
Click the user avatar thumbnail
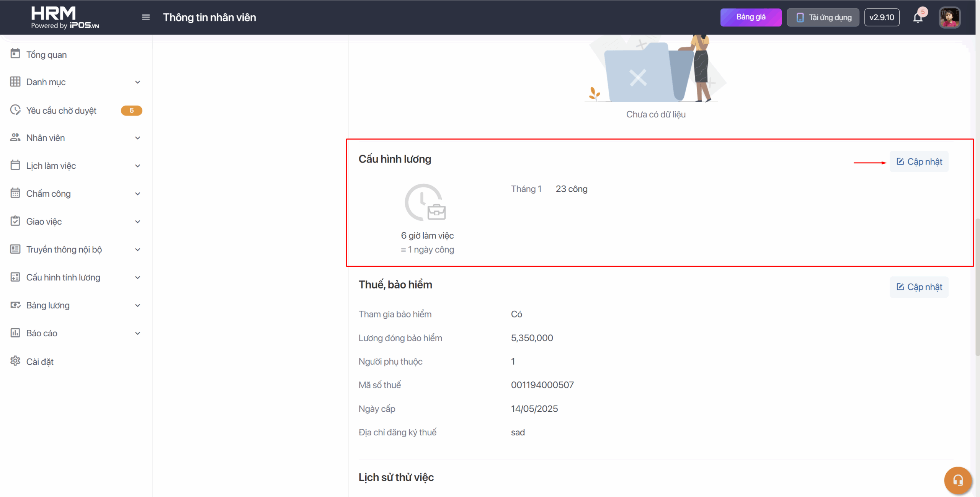pyautogui.click(x=949, y=18)
